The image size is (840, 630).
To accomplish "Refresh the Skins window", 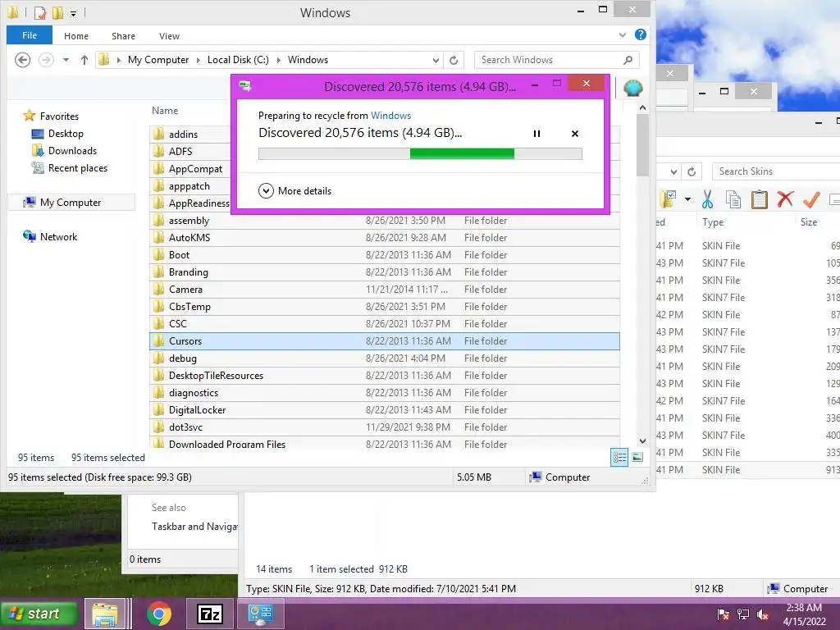I will pyautogui.click(x=692, y=171).
